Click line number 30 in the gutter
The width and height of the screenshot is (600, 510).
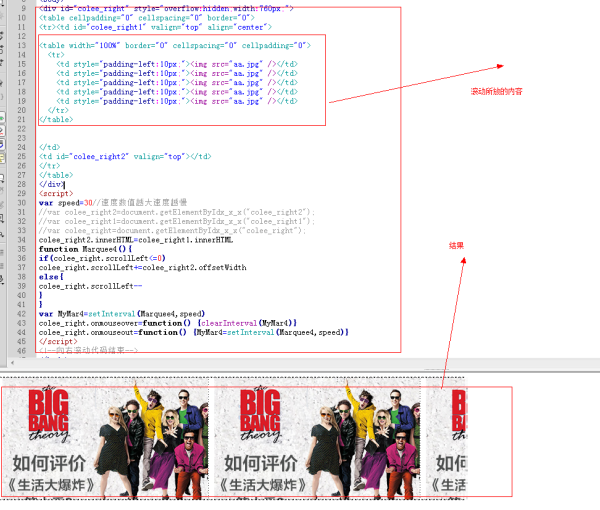click(22, 203)
